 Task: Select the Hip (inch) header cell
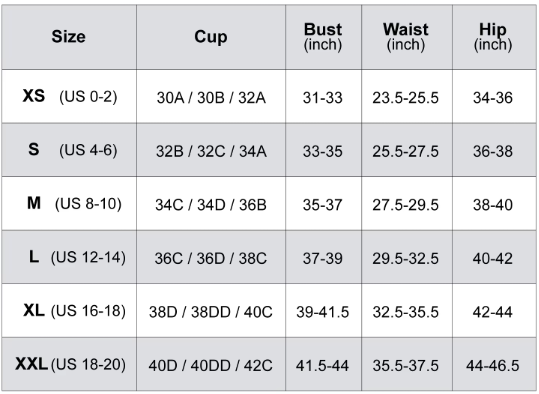494,37
